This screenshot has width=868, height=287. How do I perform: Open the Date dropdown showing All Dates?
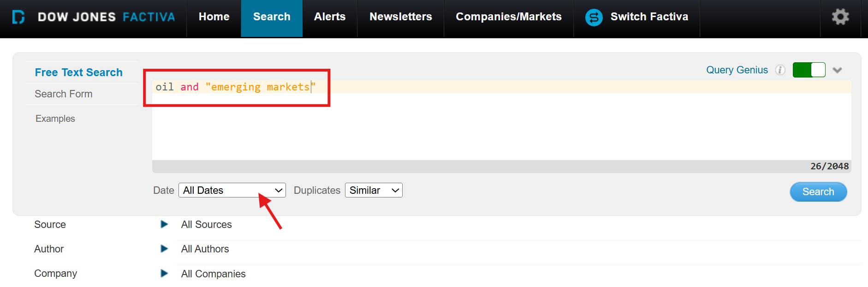tap(232, 190)
